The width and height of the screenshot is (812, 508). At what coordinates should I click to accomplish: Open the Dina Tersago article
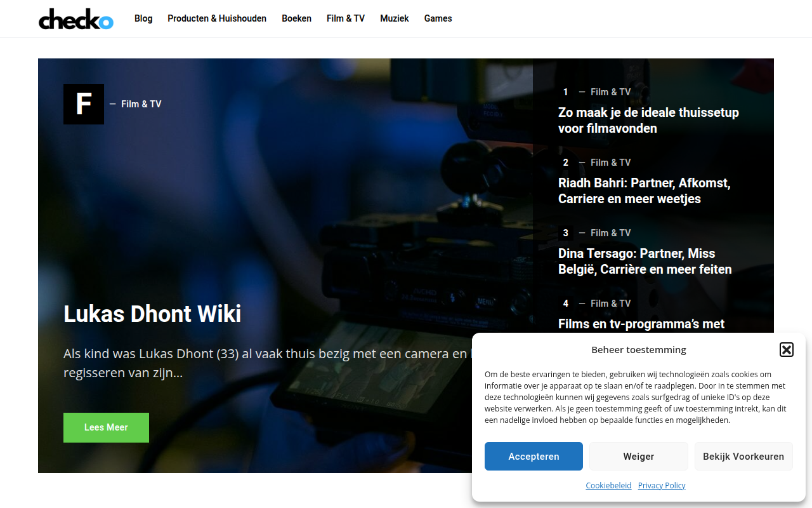(645, 262)
